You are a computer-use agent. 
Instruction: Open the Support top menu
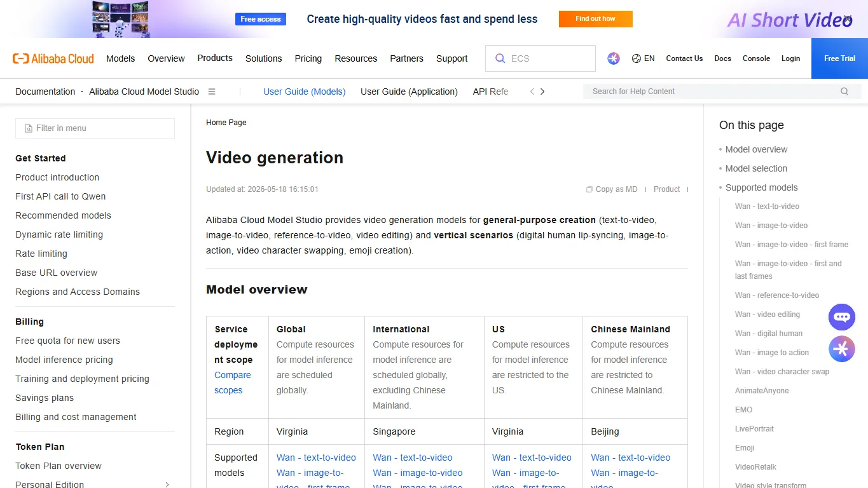point(452,58)
